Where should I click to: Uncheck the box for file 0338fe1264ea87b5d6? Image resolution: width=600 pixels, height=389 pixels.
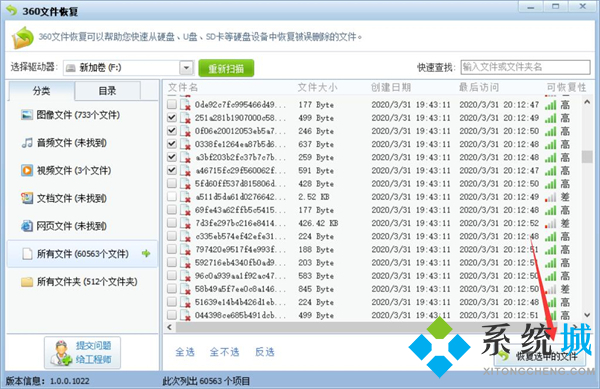point(172,144)
